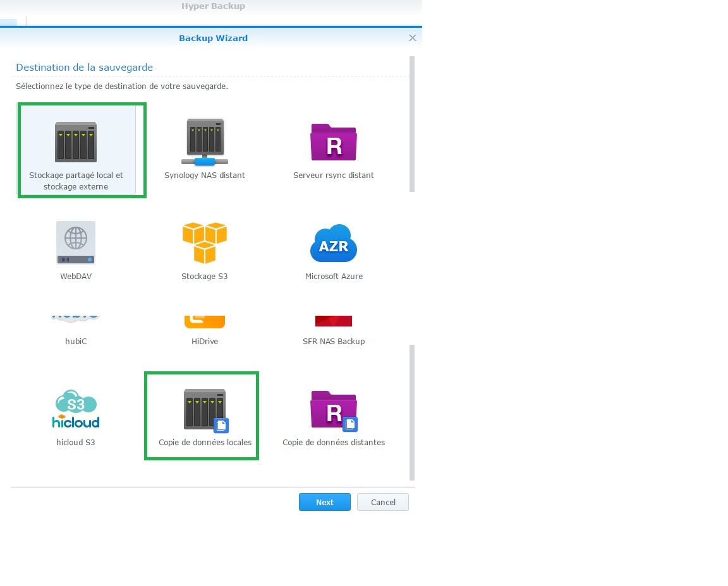
Task: Click the "Stockage partagé local et stockage externe" label
Action: pos(76,181)
